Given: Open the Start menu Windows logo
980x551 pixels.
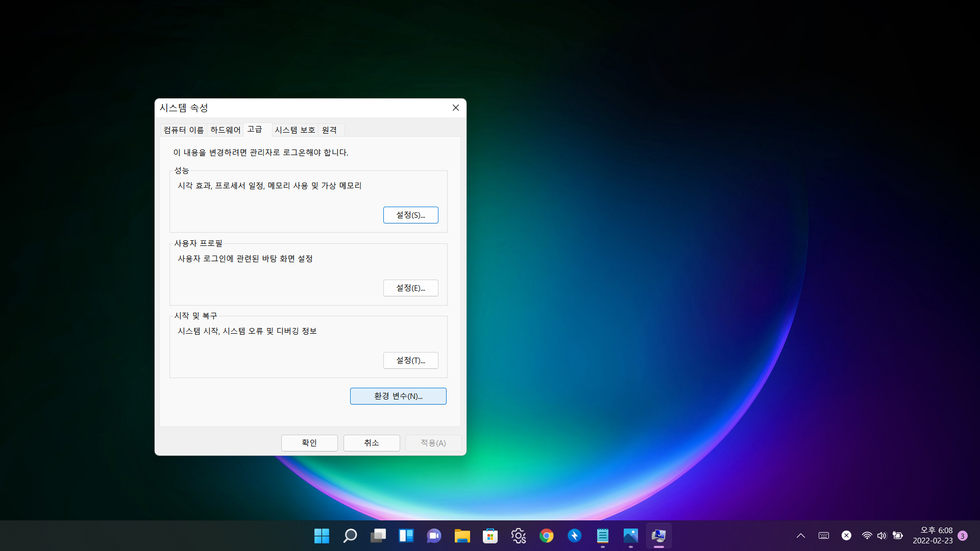Looking at the screenshot, I should [322, 536].
